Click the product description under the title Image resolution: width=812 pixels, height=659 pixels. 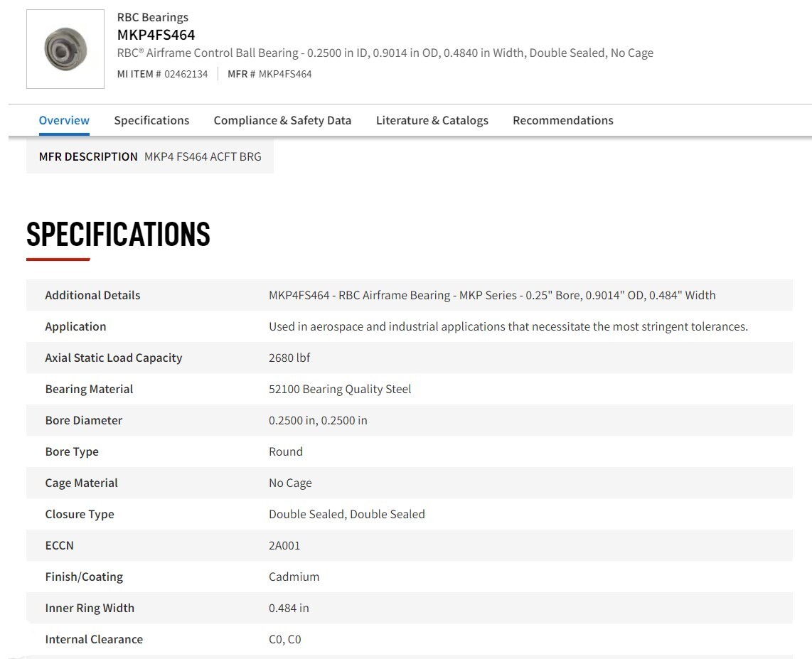click(385, 53)
